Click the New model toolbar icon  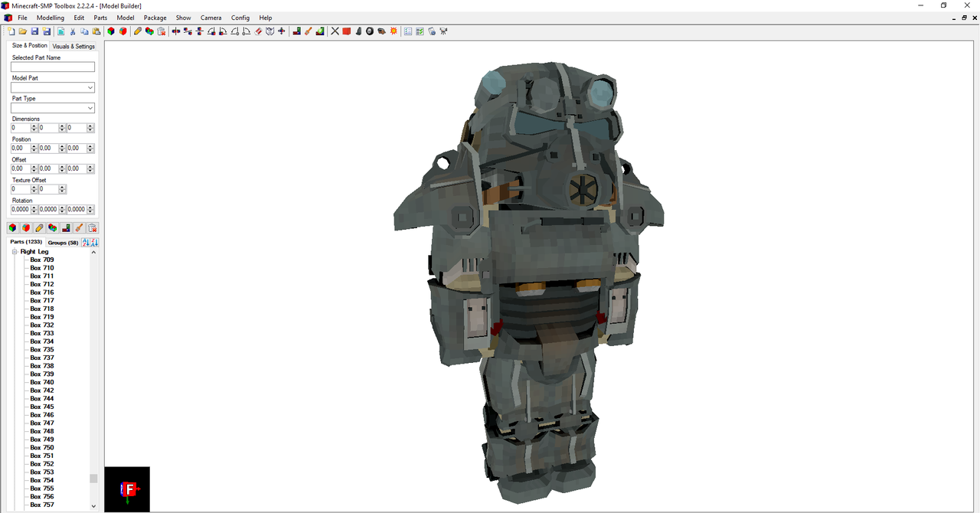pos(11,31)
